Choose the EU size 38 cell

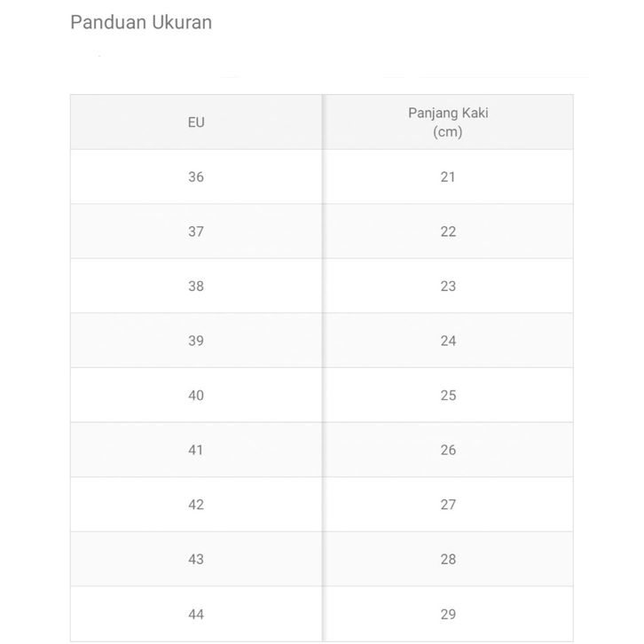[x=196, y=287]
